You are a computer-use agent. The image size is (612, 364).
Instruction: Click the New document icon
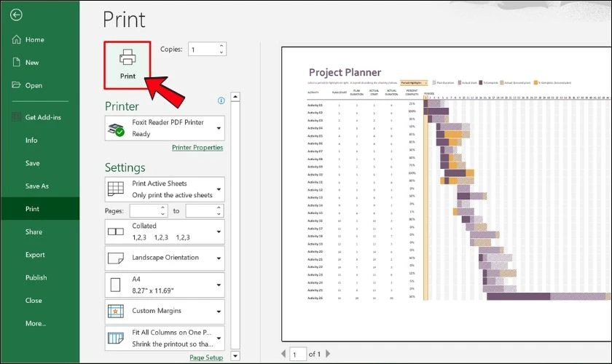click(16, 63)
